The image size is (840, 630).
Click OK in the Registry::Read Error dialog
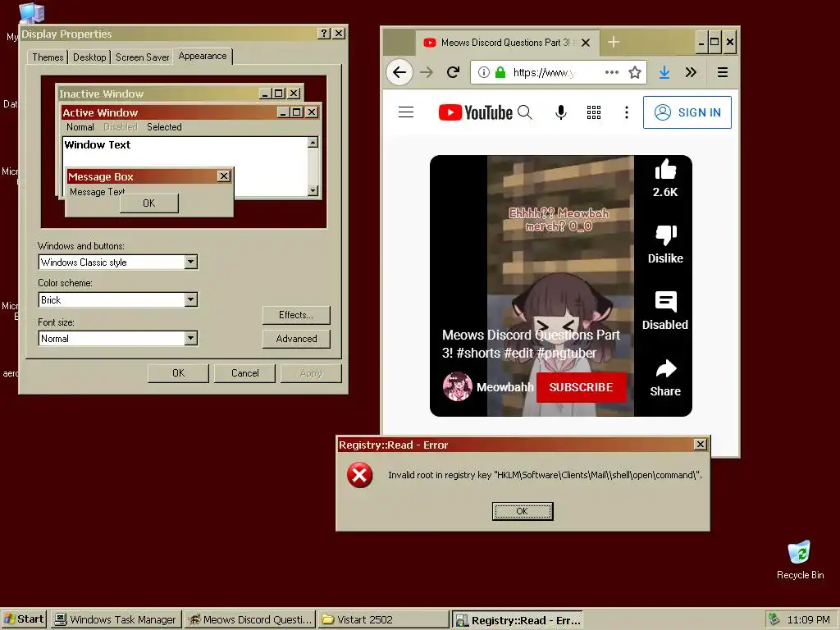(x=523, y=511)
